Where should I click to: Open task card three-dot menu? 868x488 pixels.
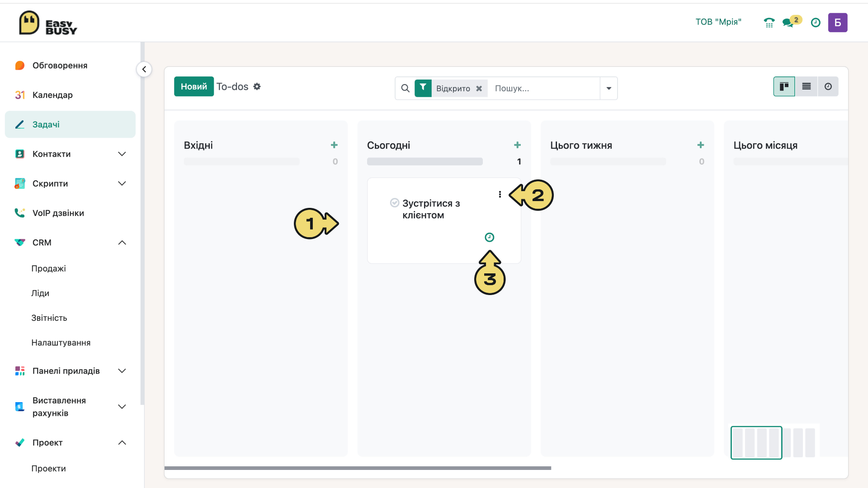500,194
